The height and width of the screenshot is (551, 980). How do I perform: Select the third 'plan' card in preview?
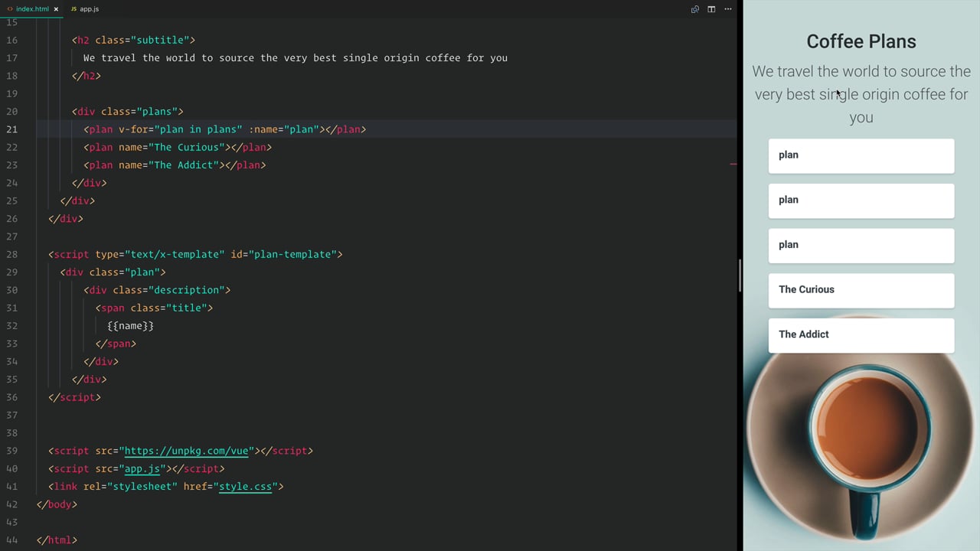[x=861, y=246]
